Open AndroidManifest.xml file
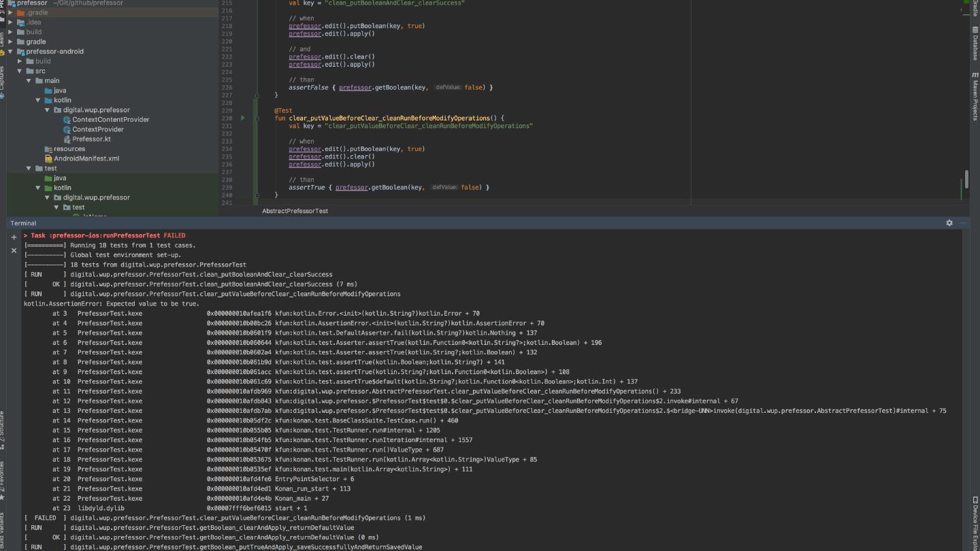The width and height of the screenshot is (980, 551). point(86,158)
